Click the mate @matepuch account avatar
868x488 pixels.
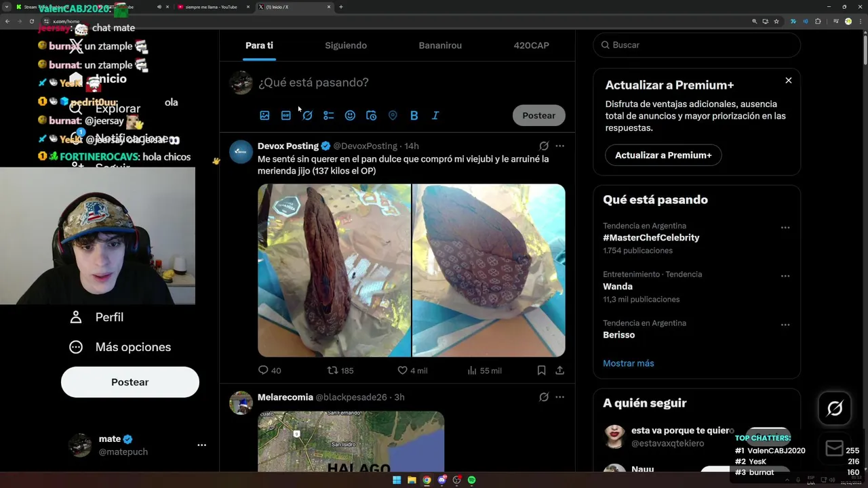pos(80,445)
